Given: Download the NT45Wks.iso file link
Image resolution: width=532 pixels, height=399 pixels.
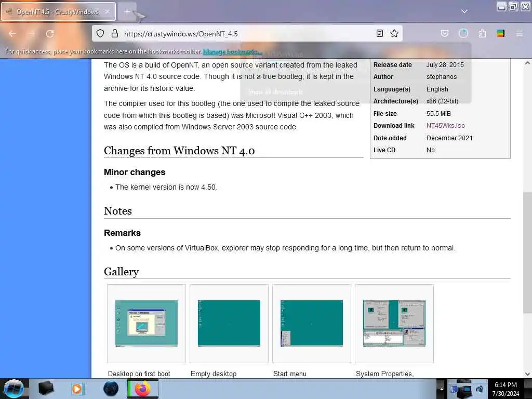Looking at the screenshot, I should click(445, 126).
